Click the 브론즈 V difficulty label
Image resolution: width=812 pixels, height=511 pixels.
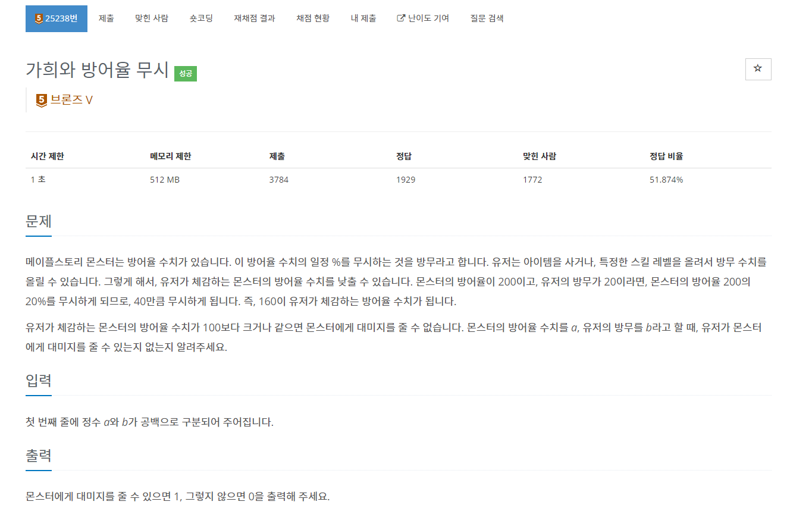(71, 100)
